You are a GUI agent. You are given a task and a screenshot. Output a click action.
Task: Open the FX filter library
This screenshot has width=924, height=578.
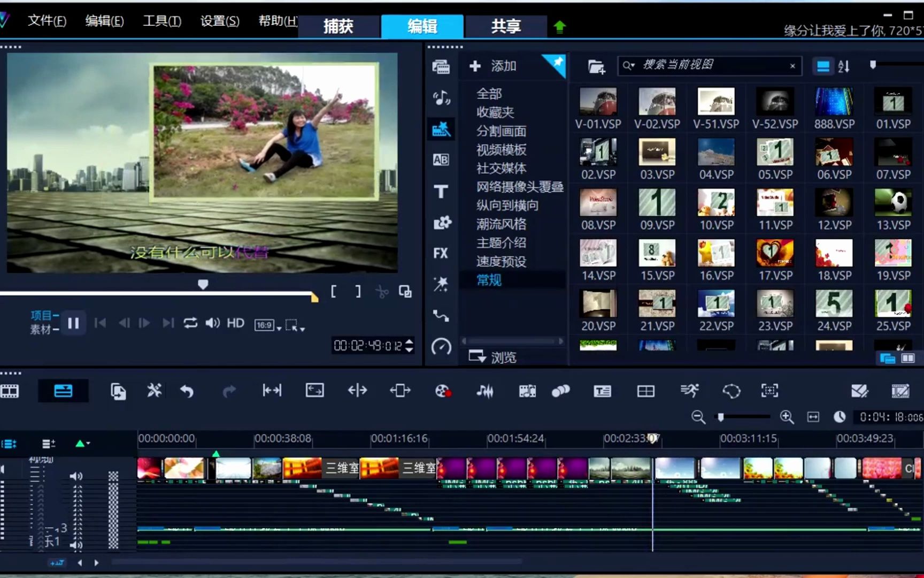(441, 253)
